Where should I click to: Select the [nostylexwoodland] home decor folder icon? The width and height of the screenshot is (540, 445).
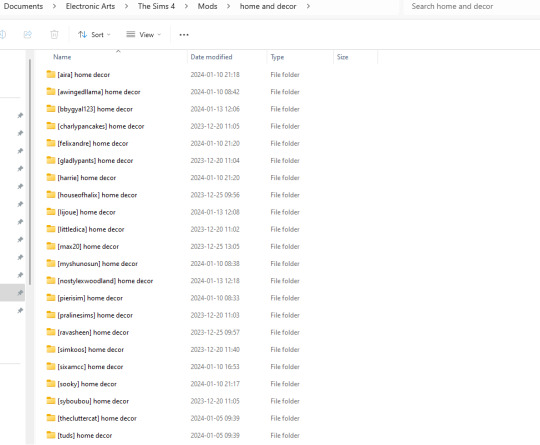click(51, 280)
